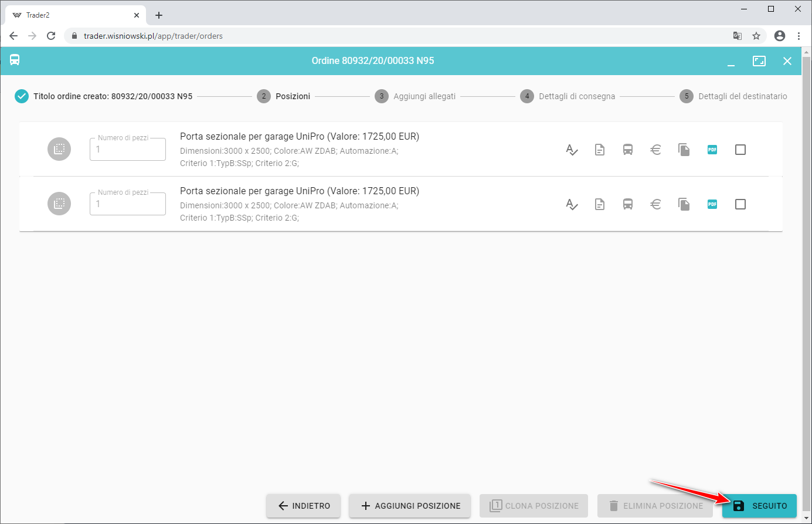Click the copy icon in second position row

pos(684,204)
